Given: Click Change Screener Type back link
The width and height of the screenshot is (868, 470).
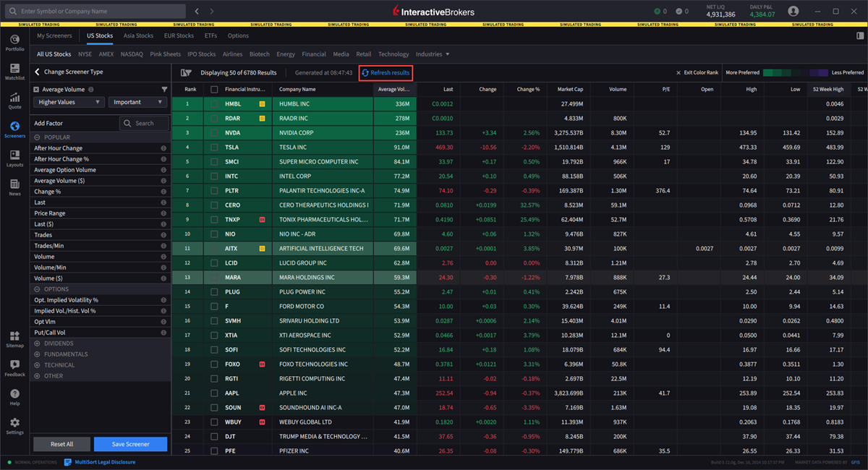Looking at the screenshot, I should point(68,72).
